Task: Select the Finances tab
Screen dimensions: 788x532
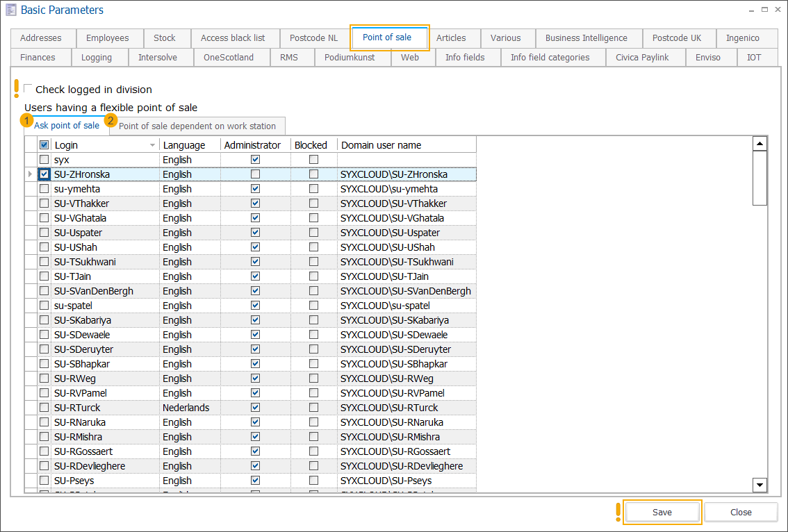Action: 40,58
